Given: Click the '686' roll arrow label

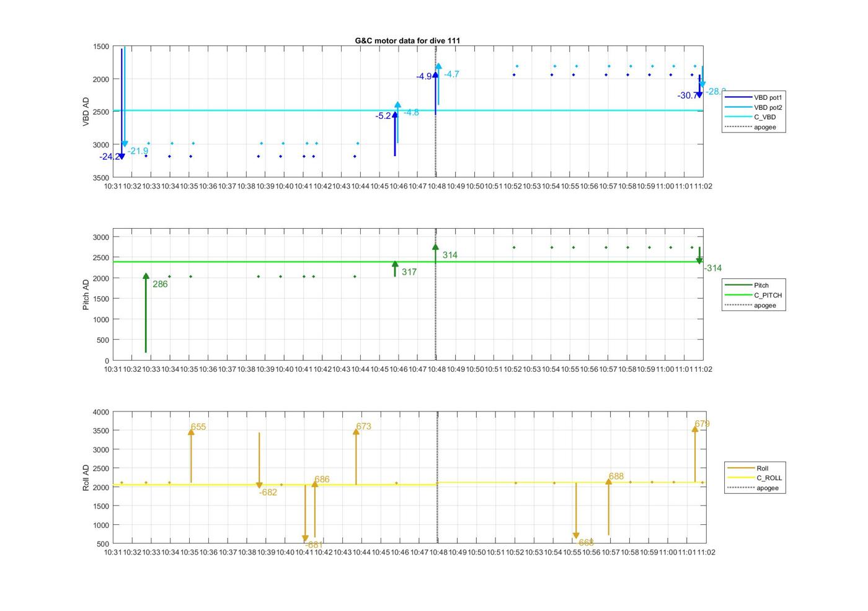Looking at the screenshot, I should [322, 480].
